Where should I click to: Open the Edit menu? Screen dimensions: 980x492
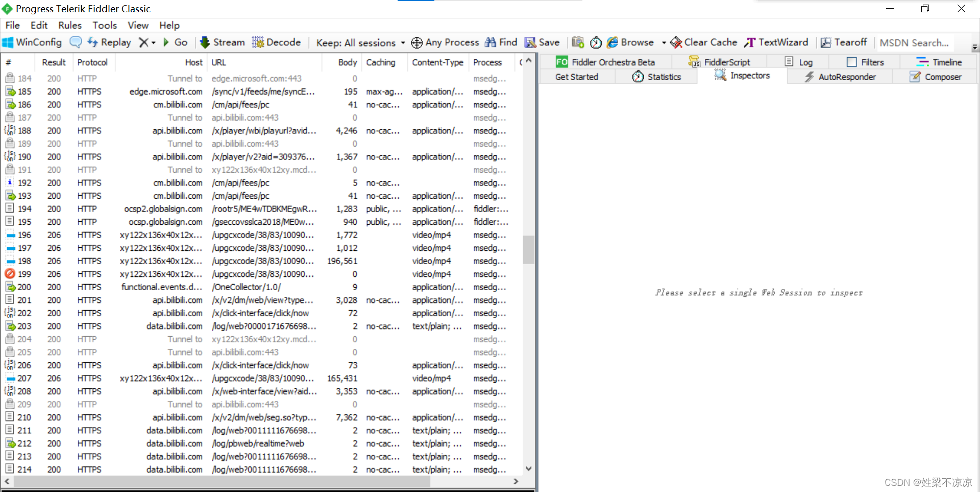click(x=39, y=25)
